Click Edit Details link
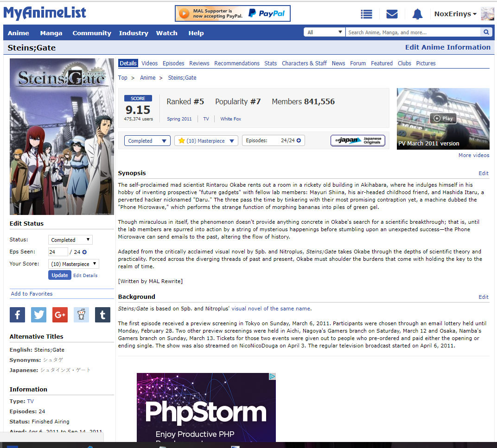Viewport: 497px width, 448px height. (85, 275)
